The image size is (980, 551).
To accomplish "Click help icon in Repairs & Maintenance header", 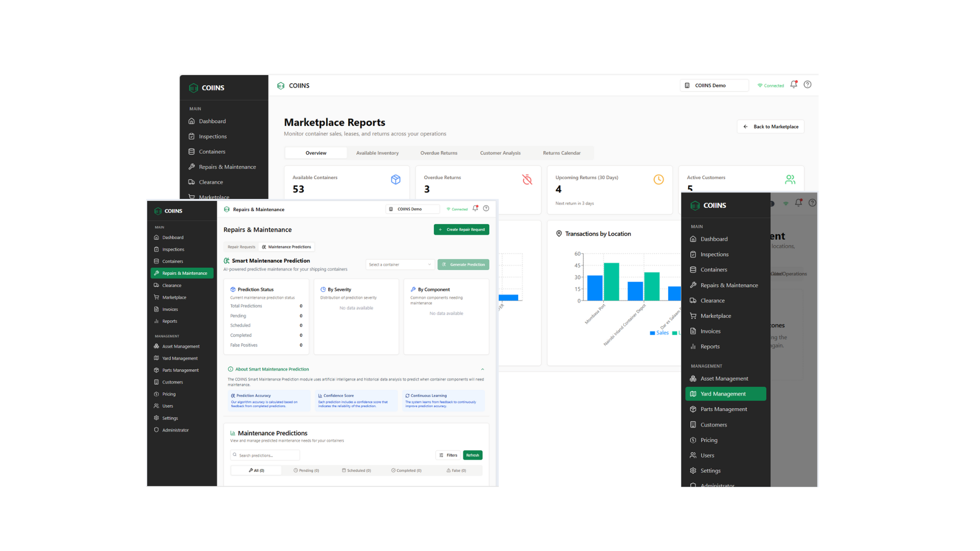I will [486, 208].
